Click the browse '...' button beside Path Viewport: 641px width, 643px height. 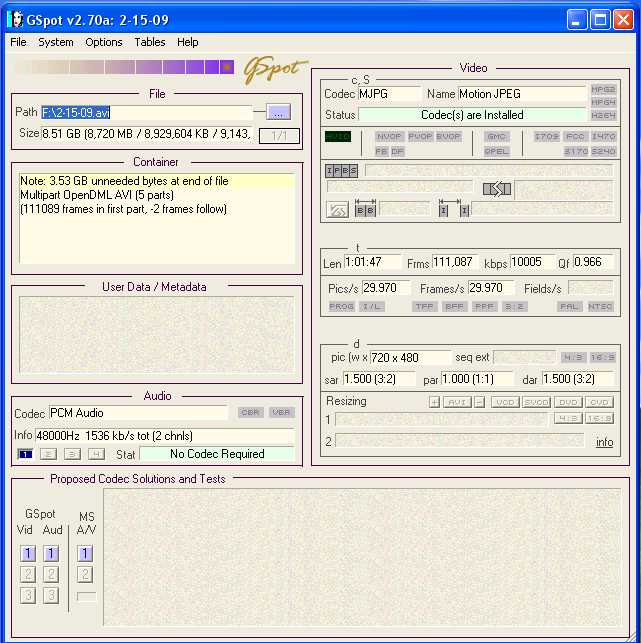point(278,112)
